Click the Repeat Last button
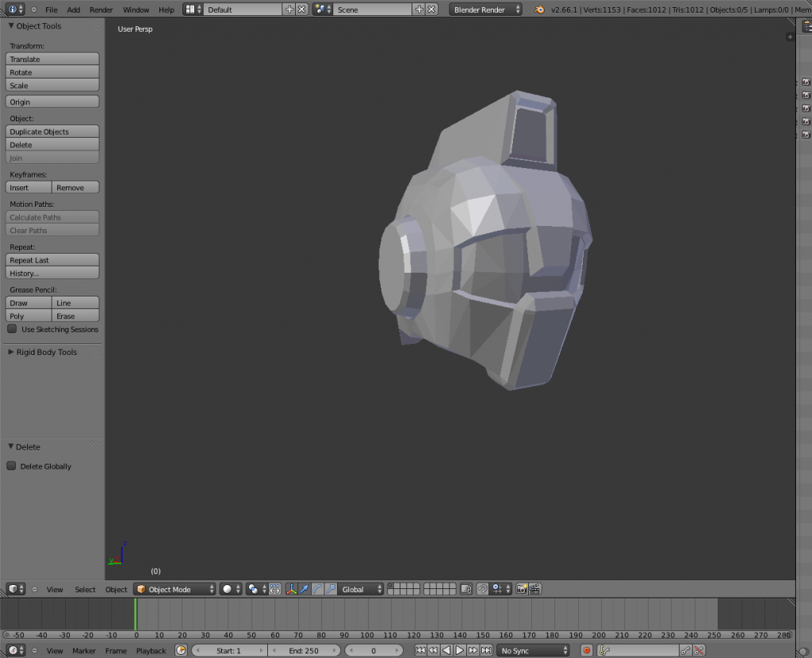 [52, 260]
